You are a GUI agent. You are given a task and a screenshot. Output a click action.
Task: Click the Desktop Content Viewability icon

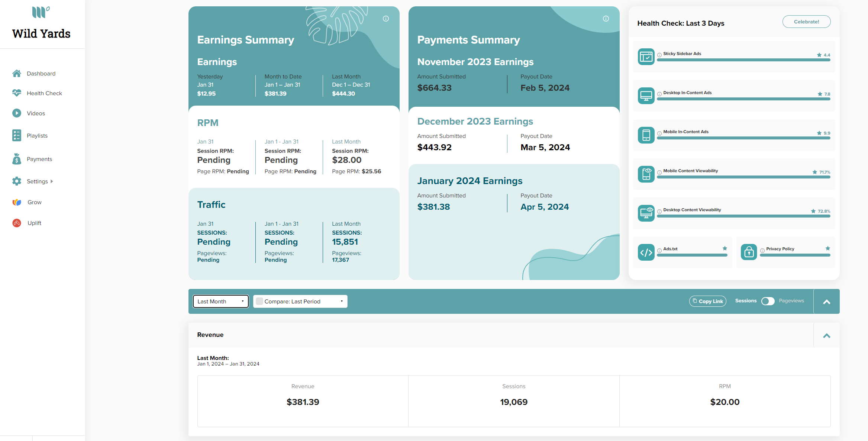[x=646, y=213]
